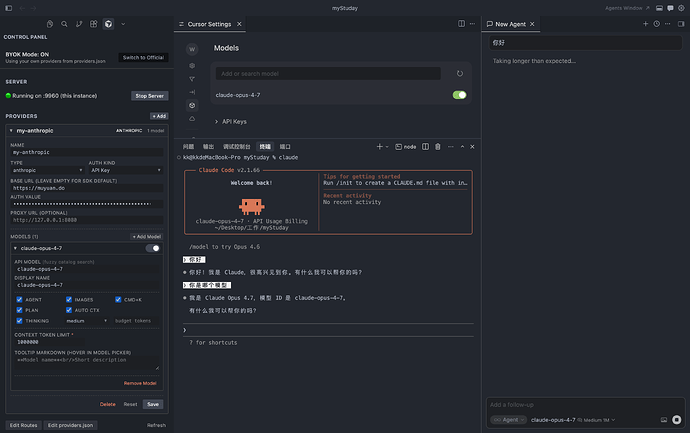Open terminal launch profile dropdown arrow
The width and height of the screenshot is (690, 433).
[x=387, y=147]
